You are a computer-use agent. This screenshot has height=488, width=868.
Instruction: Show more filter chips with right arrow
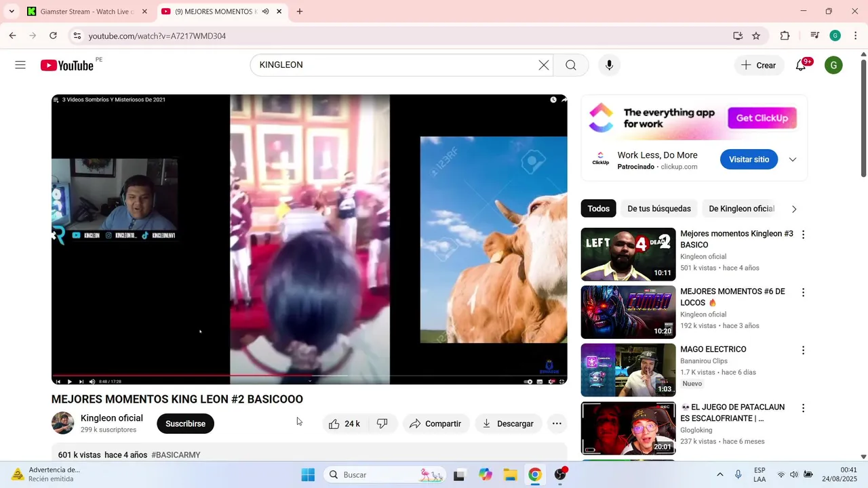click(x=794, y=209)
